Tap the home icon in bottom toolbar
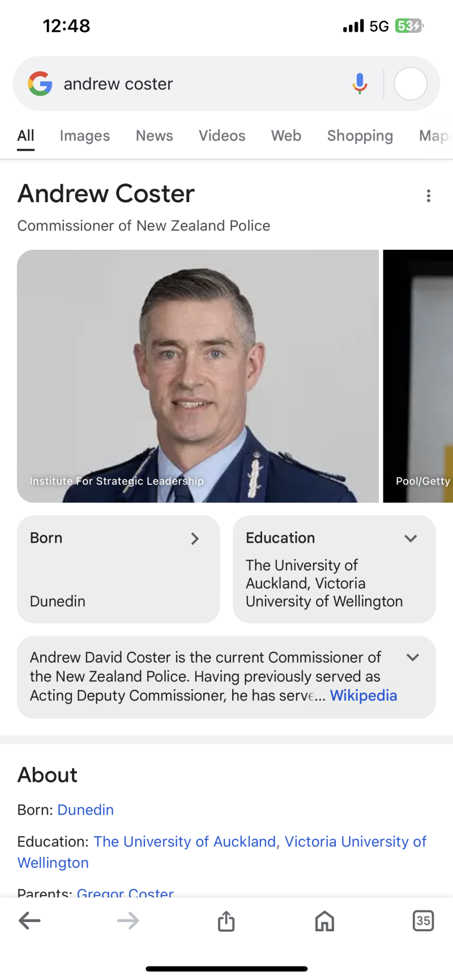 [x=324, y=921]
